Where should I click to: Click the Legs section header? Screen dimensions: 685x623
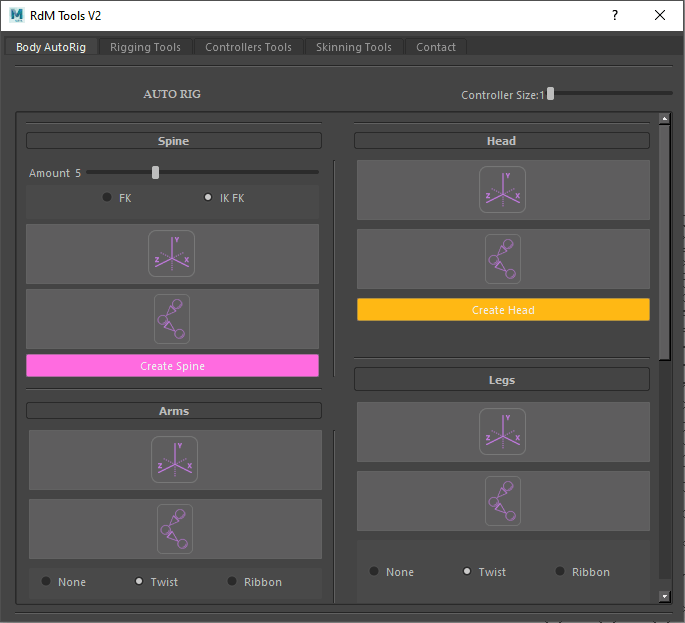502,380
